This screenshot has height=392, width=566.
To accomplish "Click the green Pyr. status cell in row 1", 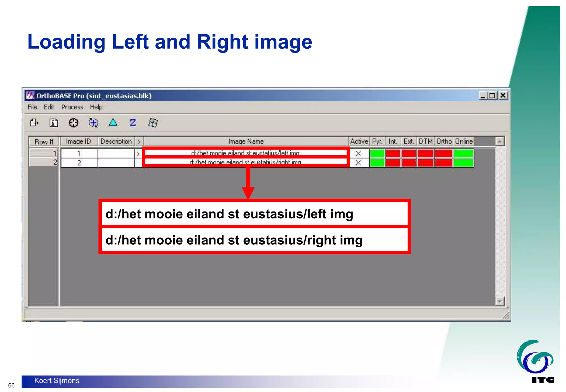I will (x=377, y=153).
